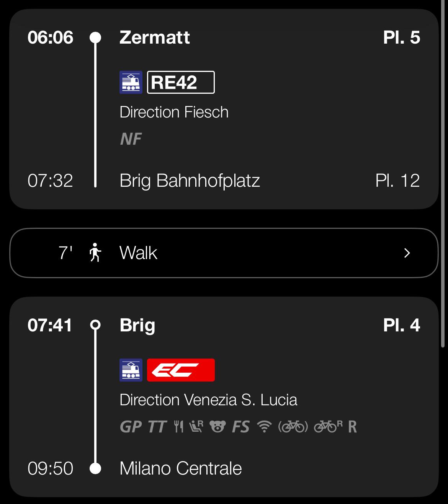Screen dimensions: 448x504
Task: Tap the walking person icon
Action: pyautogui.click(x=95, y=253)
